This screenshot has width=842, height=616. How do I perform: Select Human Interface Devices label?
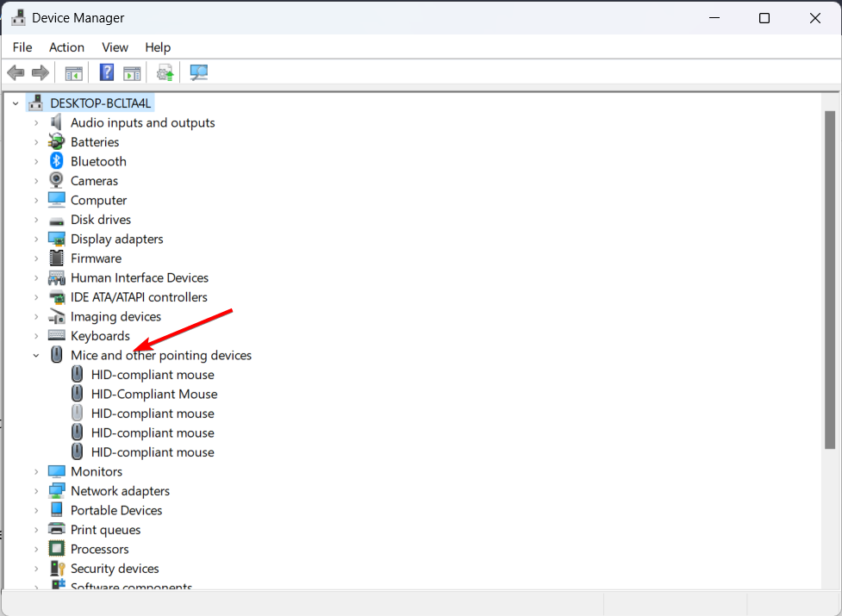(140, 277)
